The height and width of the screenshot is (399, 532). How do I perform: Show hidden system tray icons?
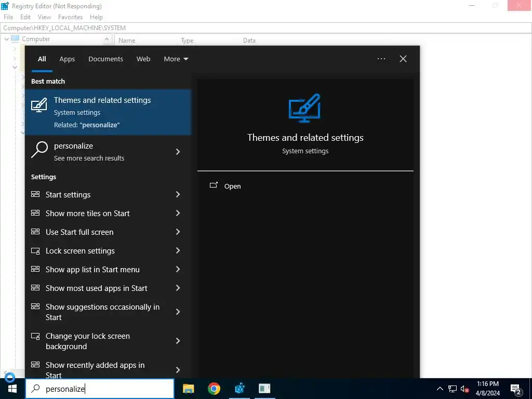click(440, 389)
